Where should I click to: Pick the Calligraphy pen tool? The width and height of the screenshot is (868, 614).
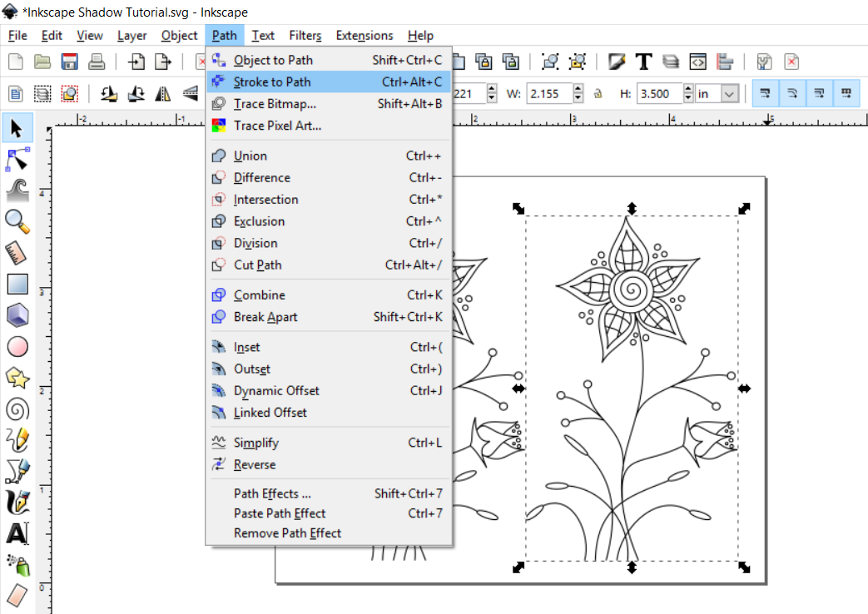click(17, 502)
